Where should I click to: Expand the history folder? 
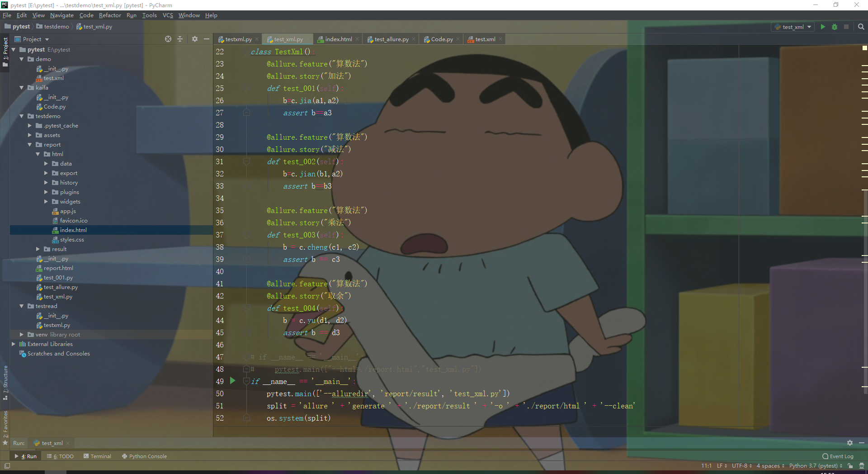pyautogui.click(x=46, y=183)
